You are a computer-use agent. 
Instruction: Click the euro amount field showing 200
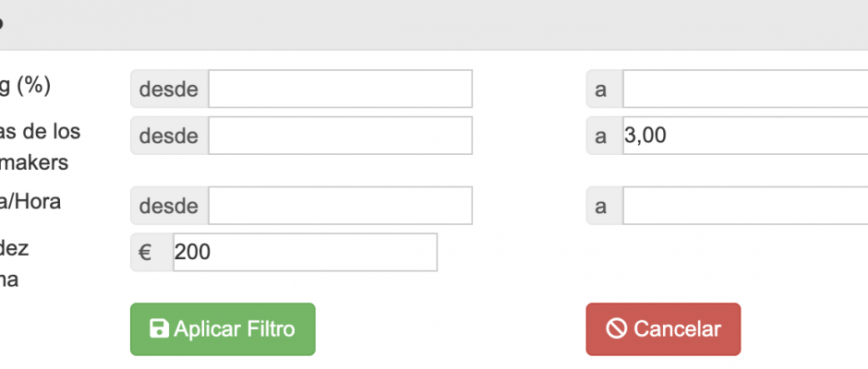[x=305, y=252]
